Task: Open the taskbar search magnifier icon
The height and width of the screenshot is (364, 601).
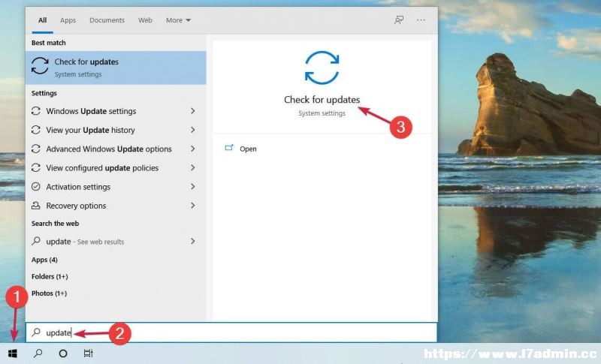Action: (38, 353)
